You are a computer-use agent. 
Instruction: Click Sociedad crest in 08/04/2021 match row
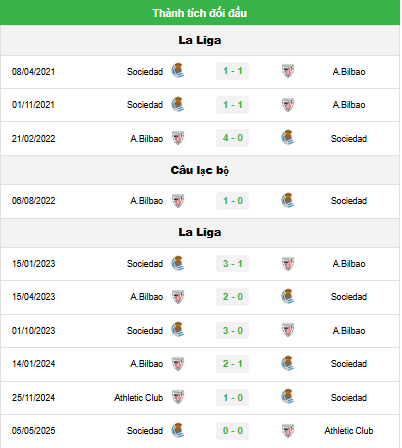coord(178,71)
